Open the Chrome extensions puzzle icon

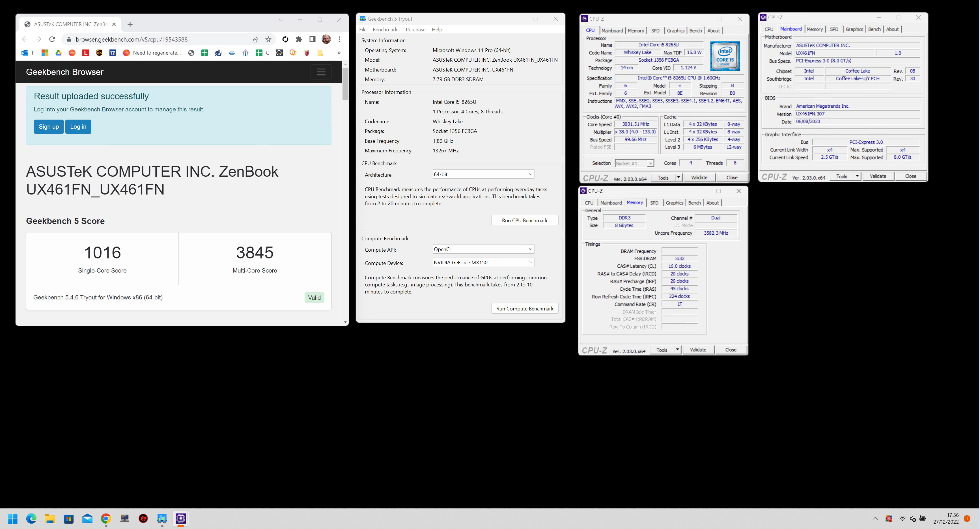click(299, 39)
